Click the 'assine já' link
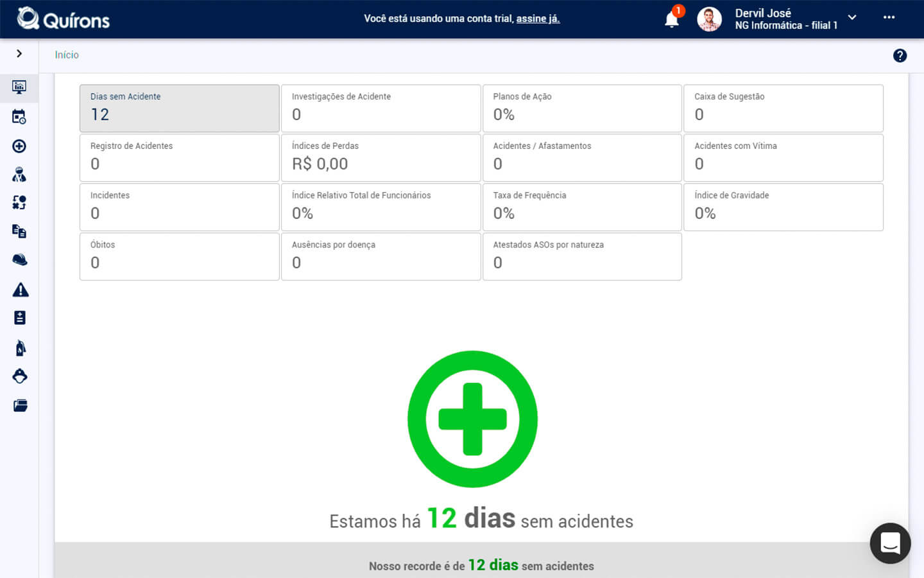This screenshot has width=924, height=578. coord(538,19)
